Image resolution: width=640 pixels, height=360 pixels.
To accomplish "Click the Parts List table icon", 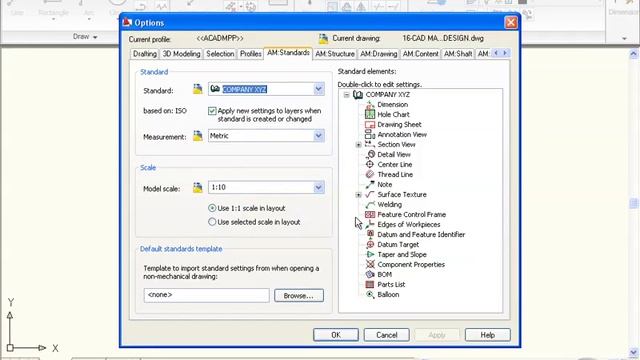I will coord(370,284).
